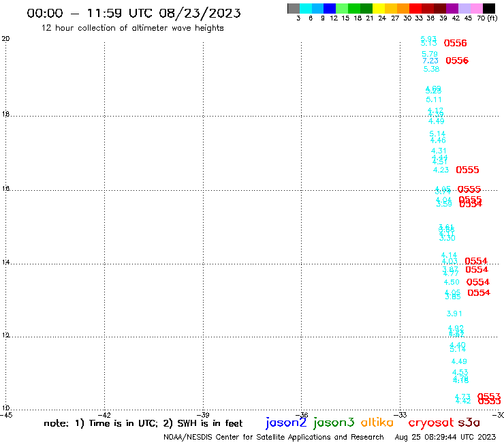Click the 5.11 wave height value
The height and width of the screenshot is (443, 504).
434,100
